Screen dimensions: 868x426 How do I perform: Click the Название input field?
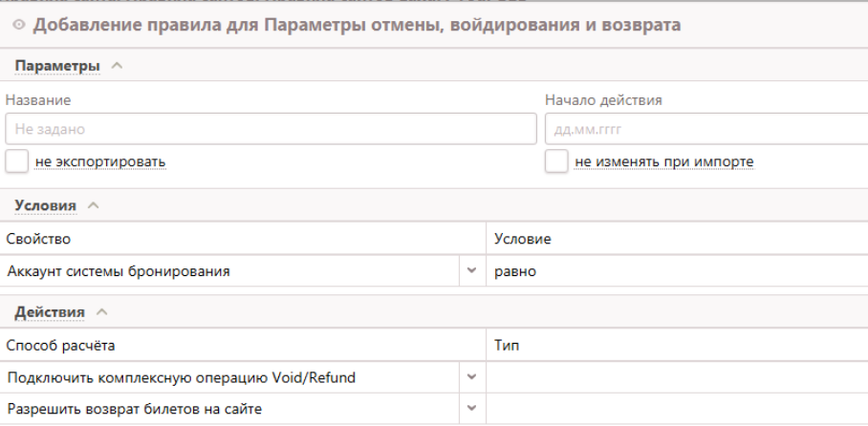point(271,128)
